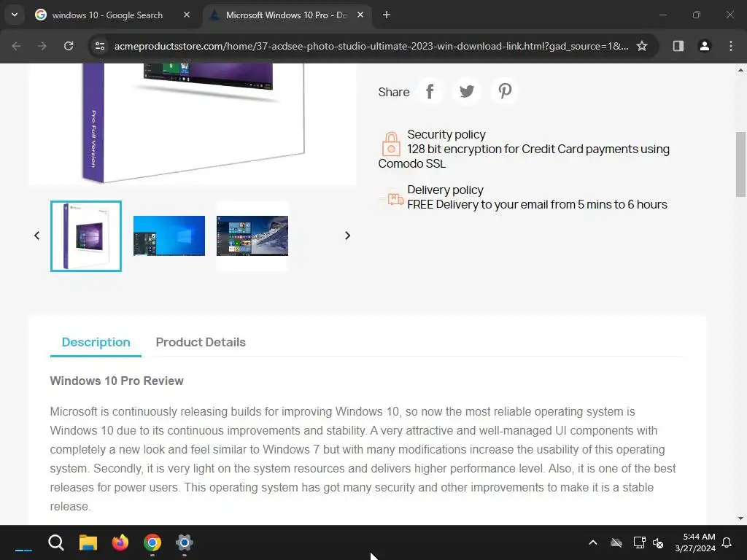Click the Windows 10 Pro Review heading

pyautogui.click(x=117, y=381)
